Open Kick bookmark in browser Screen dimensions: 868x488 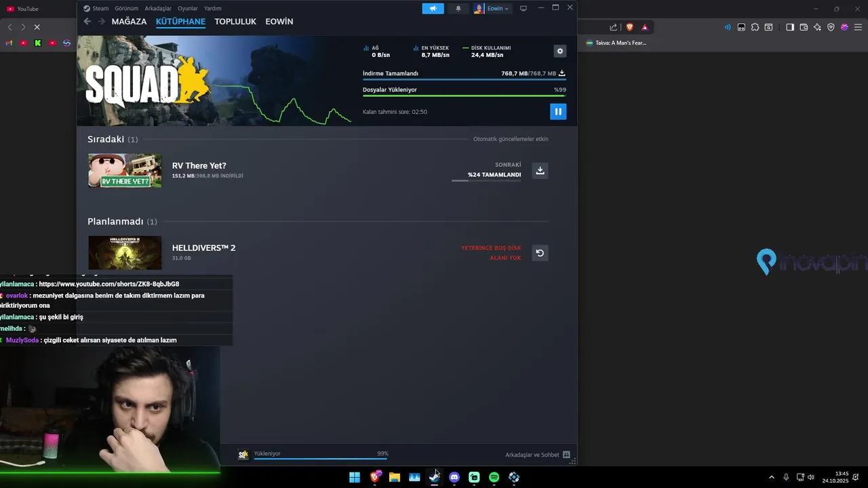pos(38,43)
